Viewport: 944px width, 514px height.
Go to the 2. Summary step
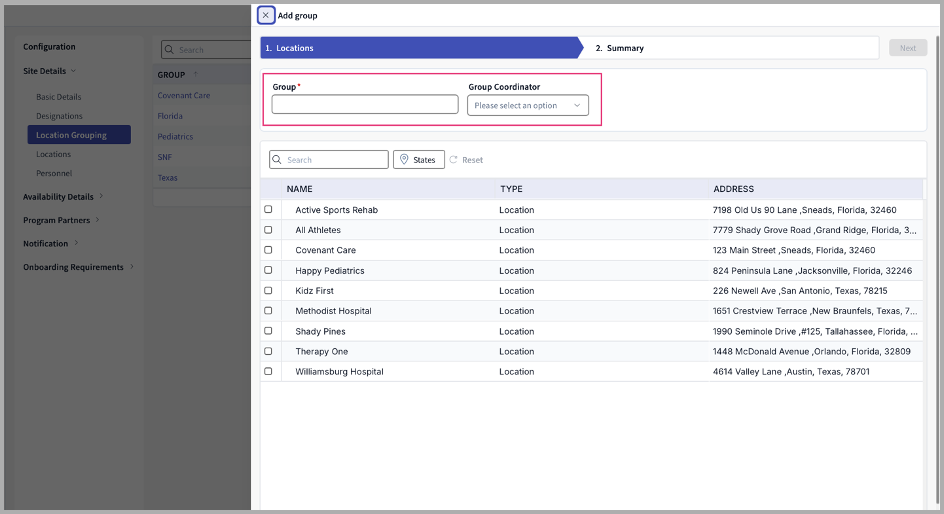pyautogui.click(x=620, y=48)
